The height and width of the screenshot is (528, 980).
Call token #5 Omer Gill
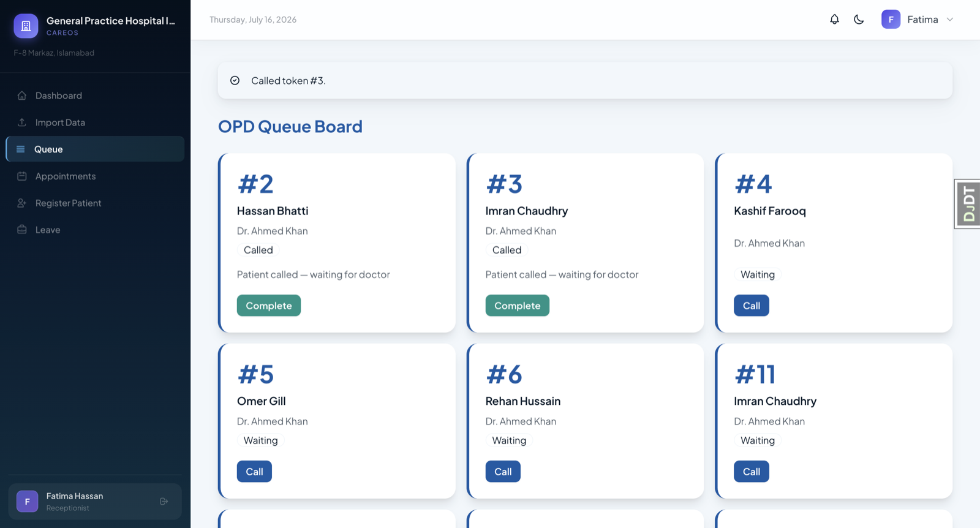pyautogui.click(x=254, y=472)
